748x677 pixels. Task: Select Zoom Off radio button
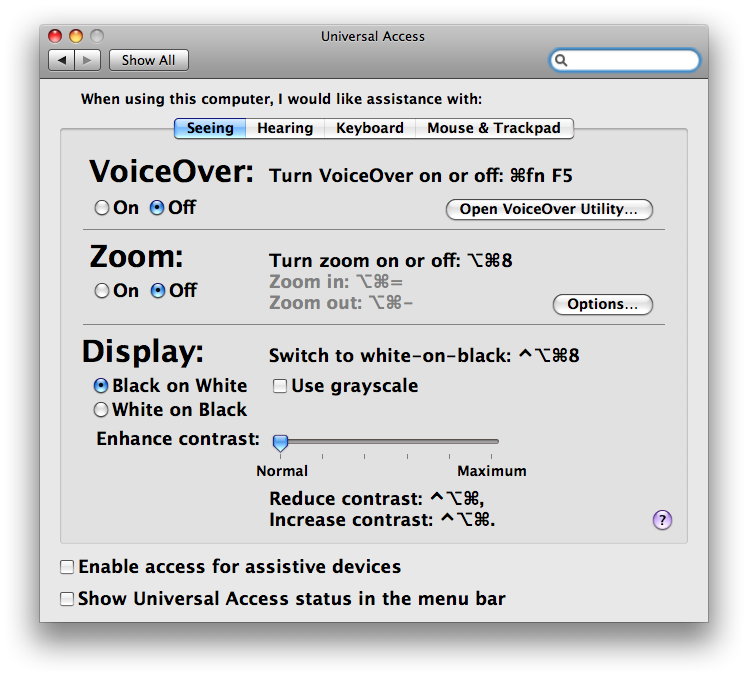[158, 291]
